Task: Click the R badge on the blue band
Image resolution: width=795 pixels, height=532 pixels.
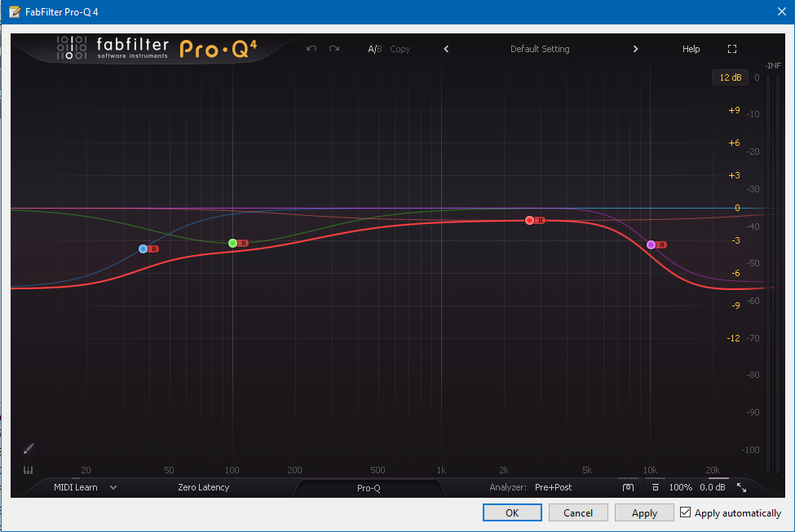Action: tap(154, 248)
